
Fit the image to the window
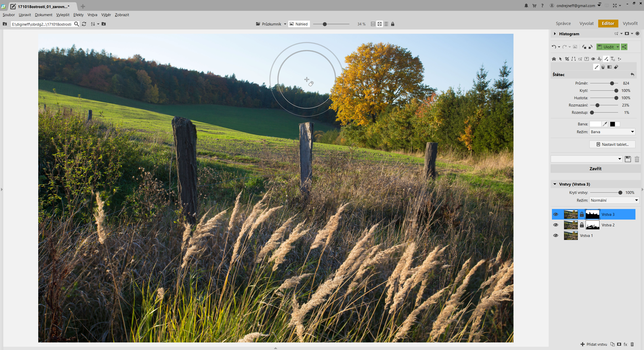tap(379, 24)
